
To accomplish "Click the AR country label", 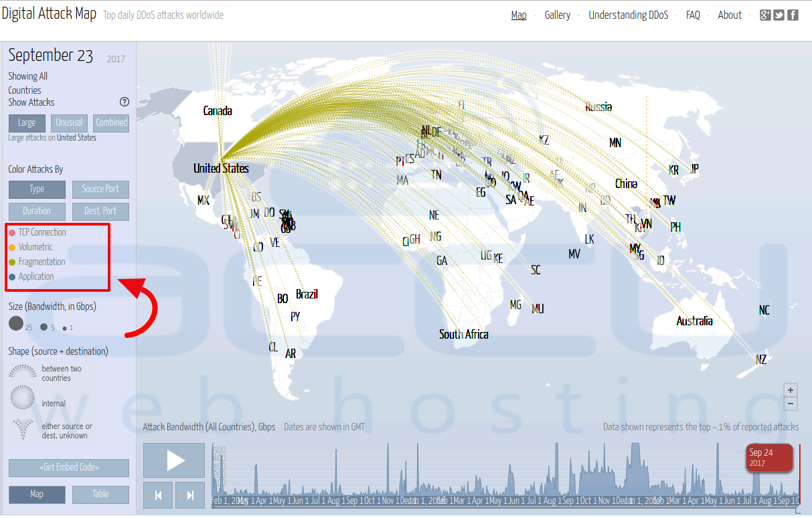I will click(x=291, y=354).
